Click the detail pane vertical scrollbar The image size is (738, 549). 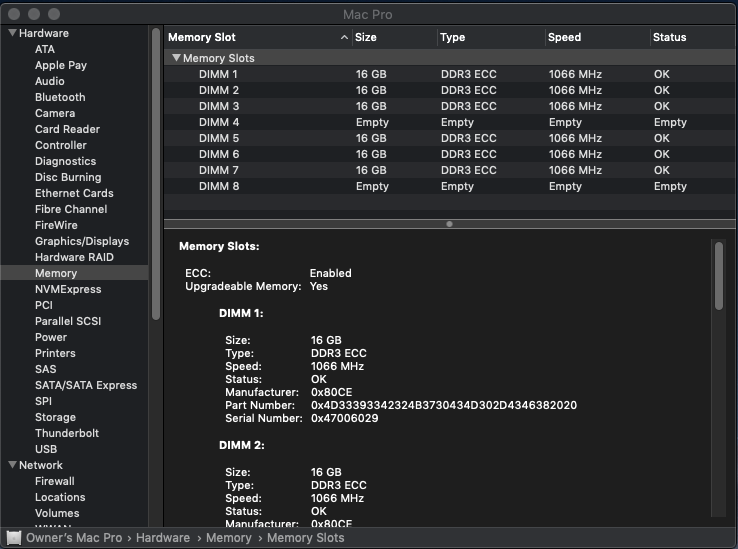[719, 276]
